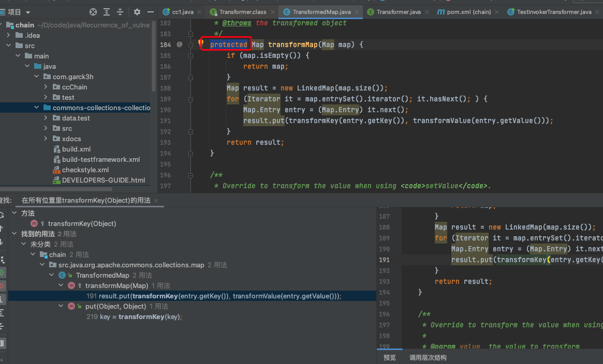Click the project tree vertical scrollbar
603x364 pixels.
[153, 56]
